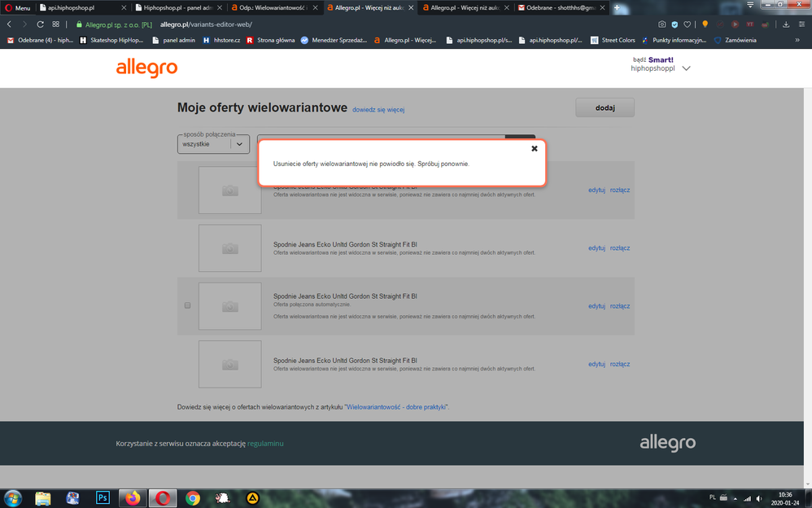The image size is (812, 508).
Task: Expand the hiphopshoppl account dropdown
Action: (x=686, y=68)
